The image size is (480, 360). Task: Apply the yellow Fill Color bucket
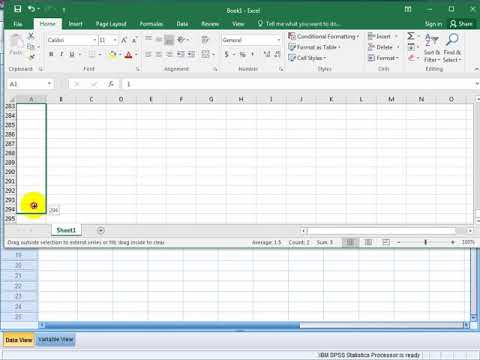click(x=112, y=54)
